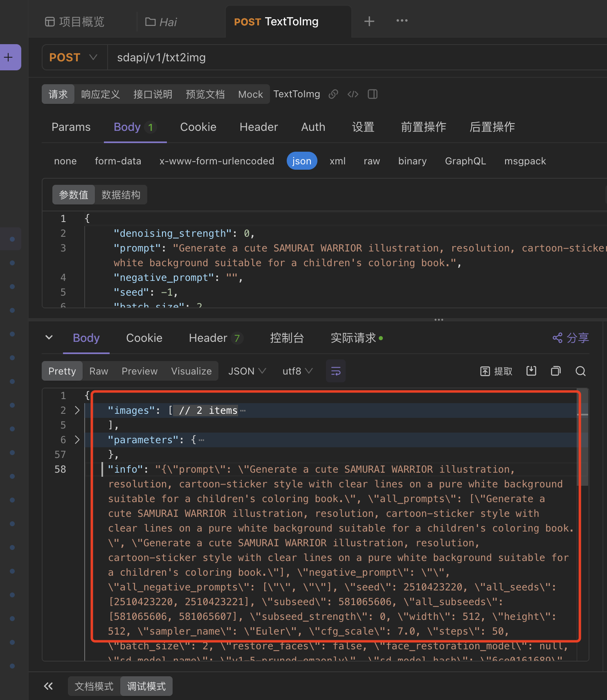Select the none body type

(65, 161)
